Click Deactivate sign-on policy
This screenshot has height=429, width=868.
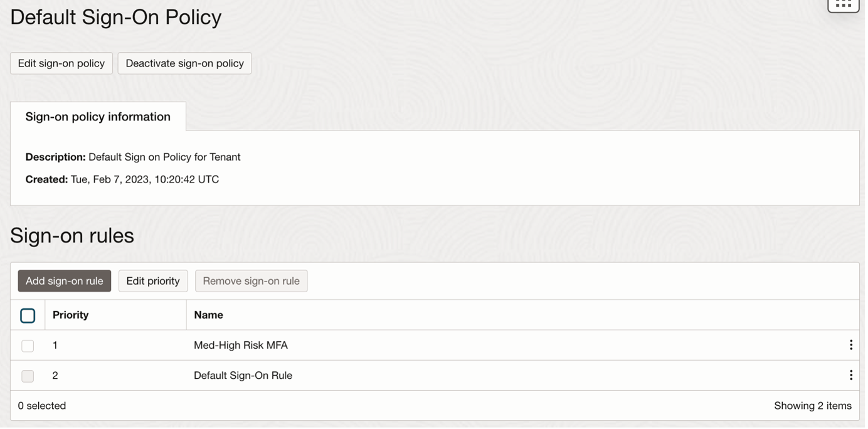pyautogui.click(x=184, y=63)
